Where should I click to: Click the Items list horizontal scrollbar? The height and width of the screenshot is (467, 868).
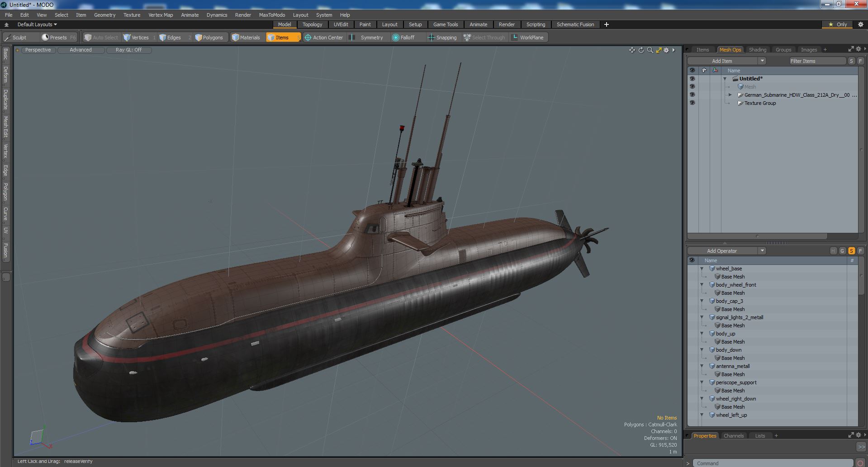point(757,236)
